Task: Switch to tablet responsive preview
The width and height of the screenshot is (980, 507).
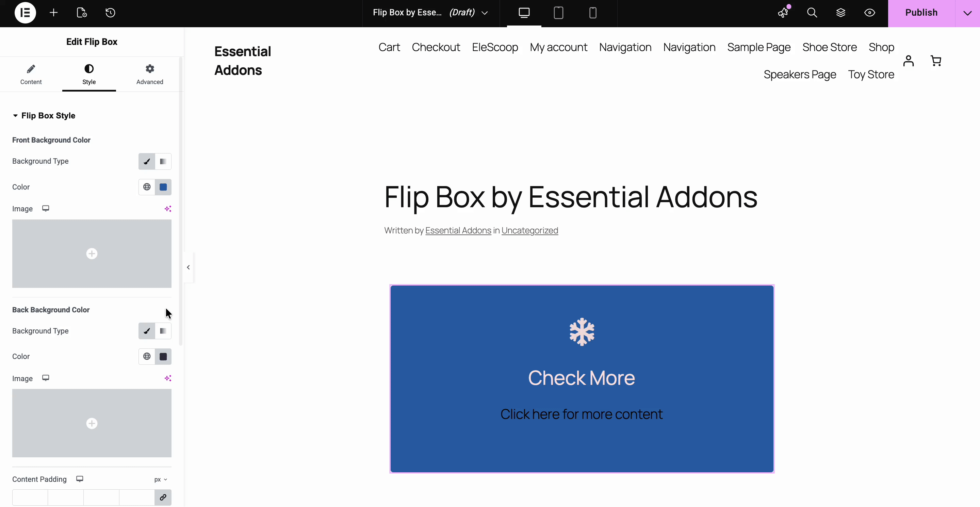Action: click(558, 13)
